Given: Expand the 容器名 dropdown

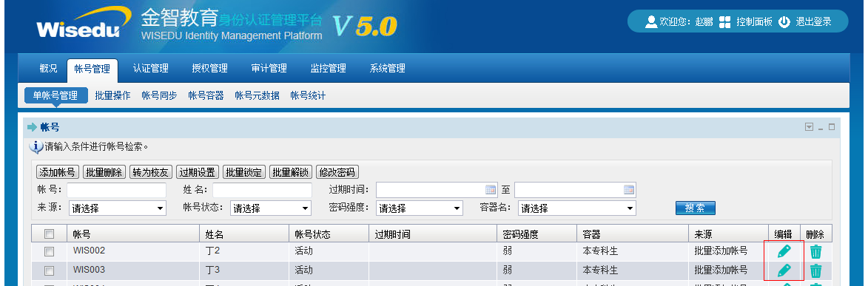Looking at the screenshot, I should click(x=577, y=208).
